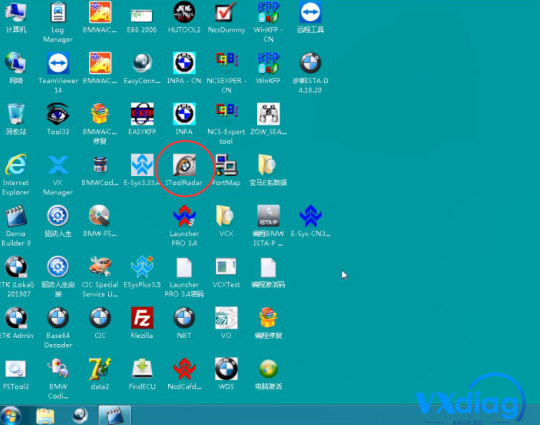Viewport: 540px width, 425px height.
Task: Open the BMW-FS disc icon
Action: click(x=100, y=216)
